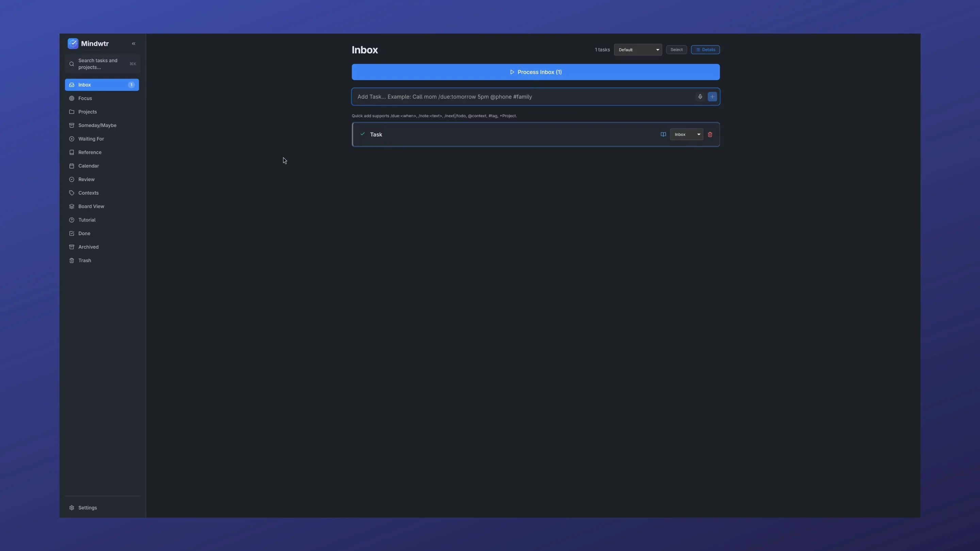Select the Board View layers icon
The image size is (980, 551).
pyautogui.click(x=72, y=206)
